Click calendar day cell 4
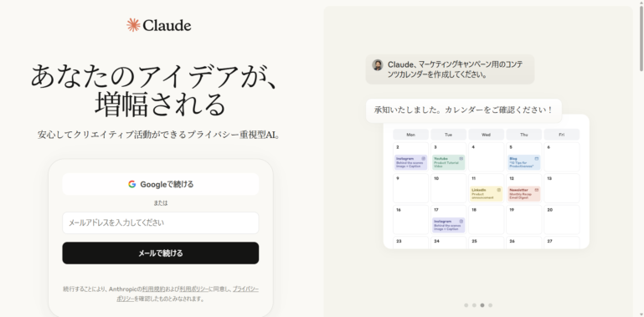The image size is (644, 317). (486, 156)
